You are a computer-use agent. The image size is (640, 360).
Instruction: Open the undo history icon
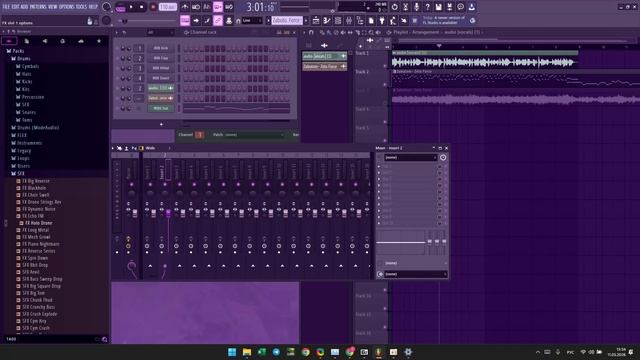click(x=394, y=7)
